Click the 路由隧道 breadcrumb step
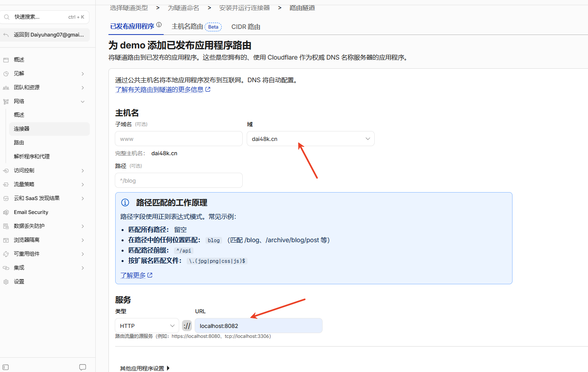Screen dimensions: 588x372 (302, 8)
